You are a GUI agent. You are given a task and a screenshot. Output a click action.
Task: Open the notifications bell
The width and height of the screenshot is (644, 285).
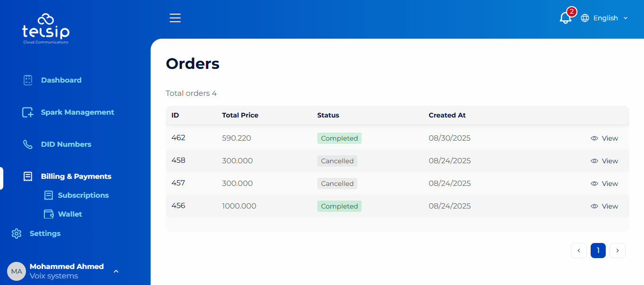point(565,18)
